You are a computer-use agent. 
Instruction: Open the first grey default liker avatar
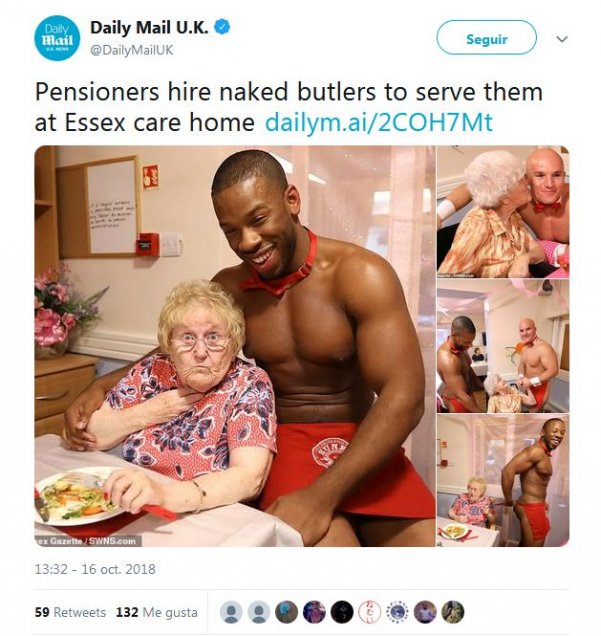tap(231, 612)
